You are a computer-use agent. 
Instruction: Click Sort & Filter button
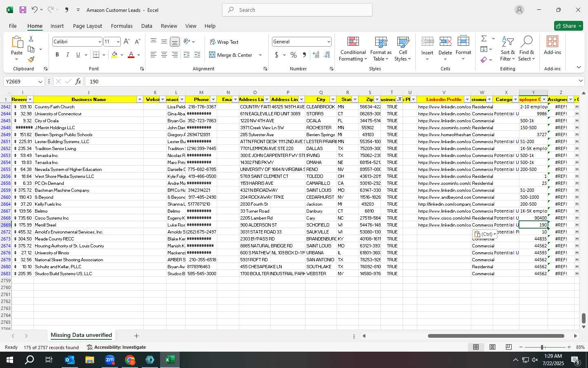coord(508,49)
